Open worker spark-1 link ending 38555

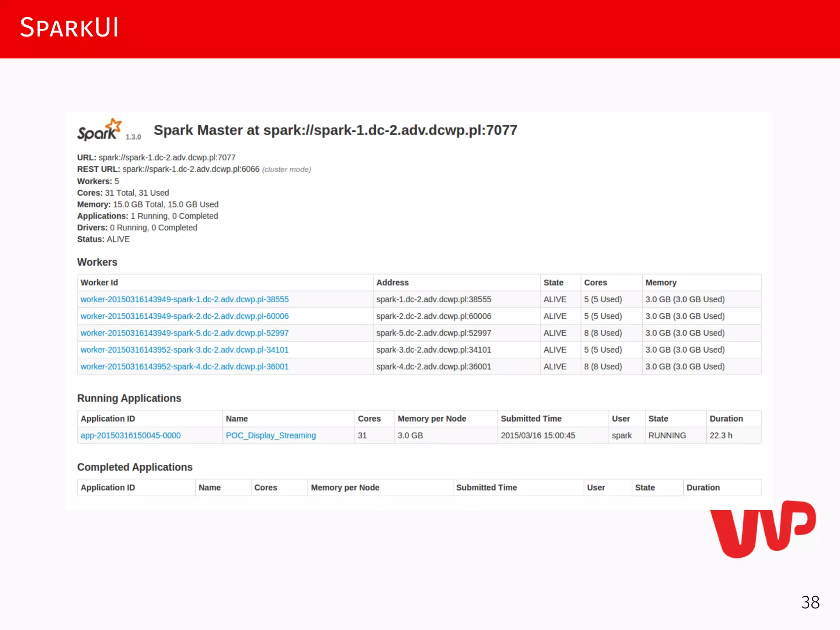tap(185, 299)
